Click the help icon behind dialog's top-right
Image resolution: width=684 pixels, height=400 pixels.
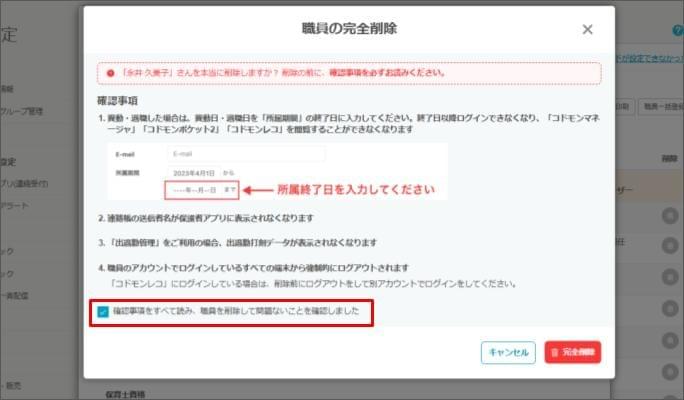677,32
